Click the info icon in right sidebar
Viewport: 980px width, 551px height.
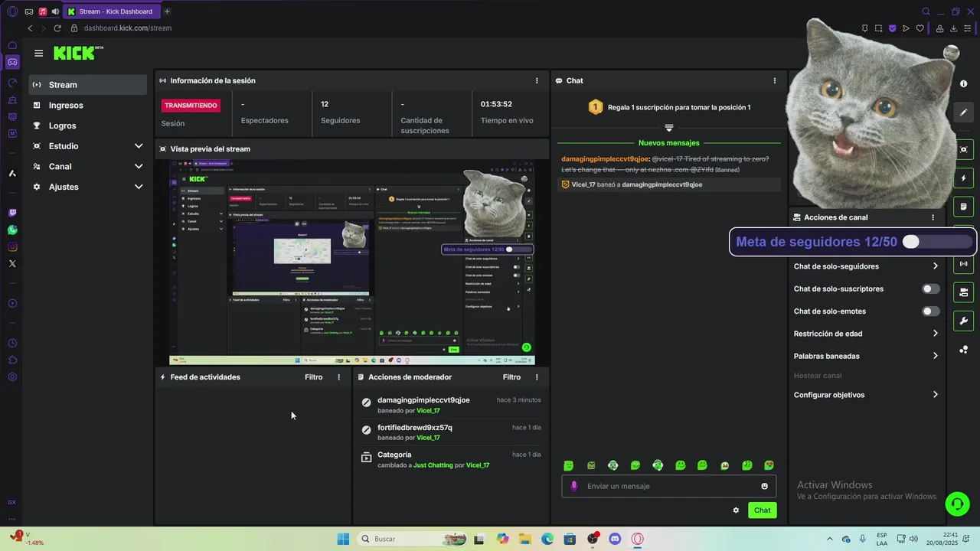[x=964, y=83]
